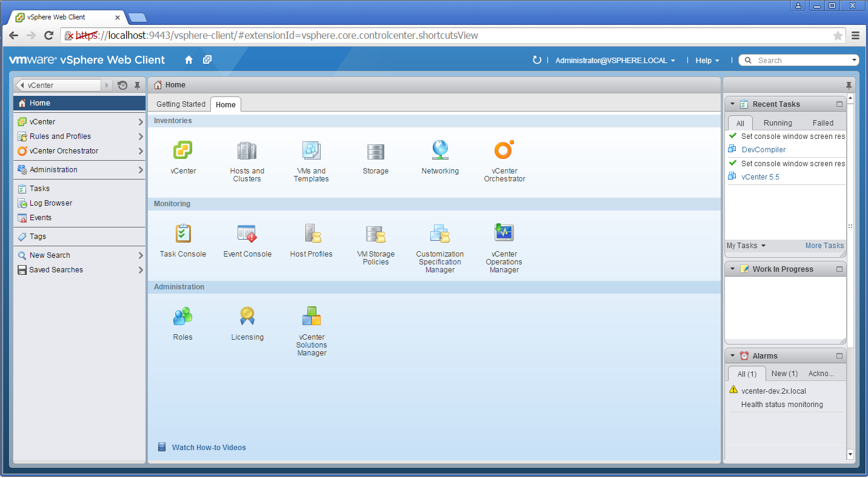Open the search box dropdown arrow
This screenshot has height=478, width=868.
pos(855,60)
